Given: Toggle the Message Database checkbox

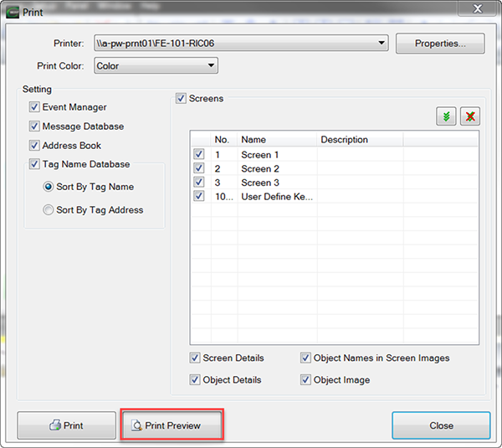Looking at the screenshot, I should click(34, 126).
